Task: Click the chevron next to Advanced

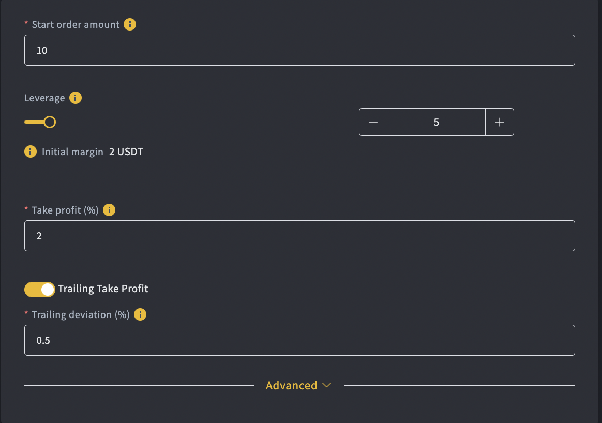Action: [327, 385]
